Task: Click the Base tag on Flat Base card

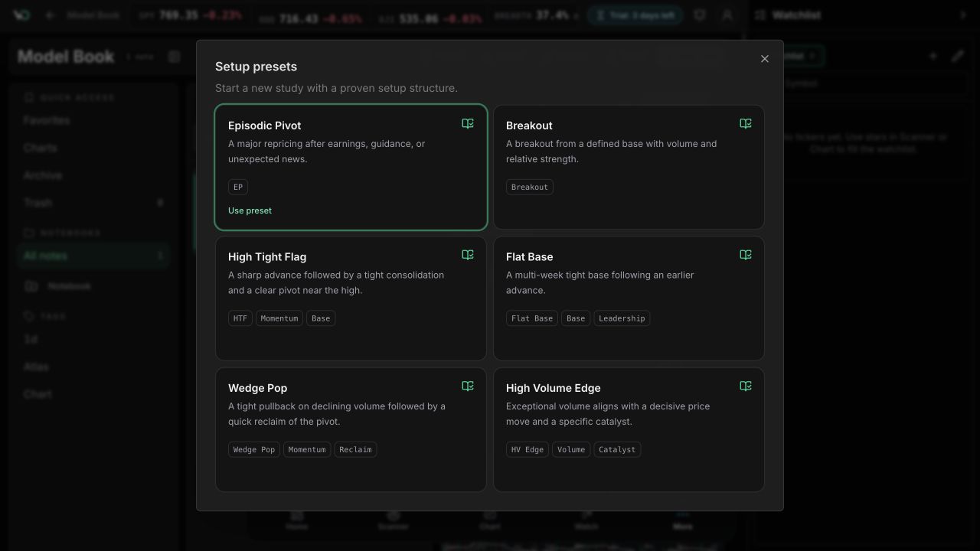Action: point(576,318)
